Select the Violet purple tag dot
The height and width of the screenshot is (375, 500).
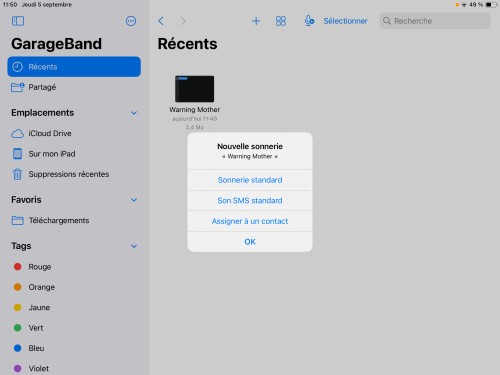[x=18, y=368]
